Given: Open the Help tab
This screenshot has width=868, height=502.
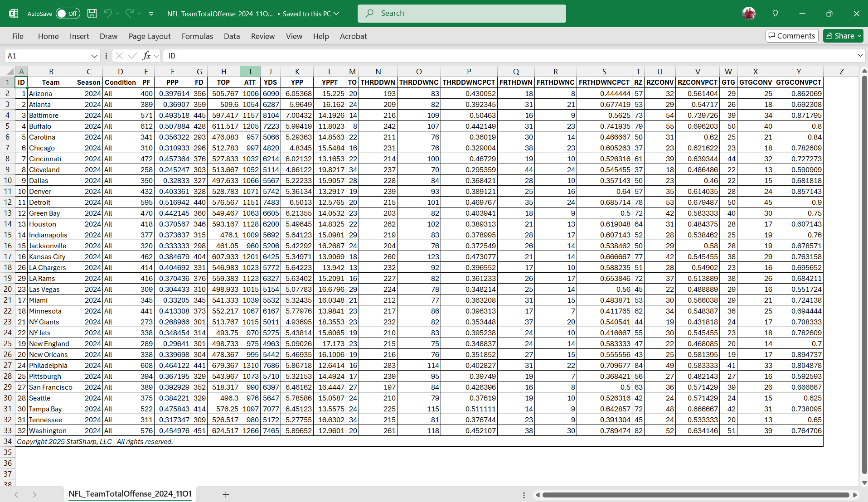Looking at the screenshot, I should [321, 36].
